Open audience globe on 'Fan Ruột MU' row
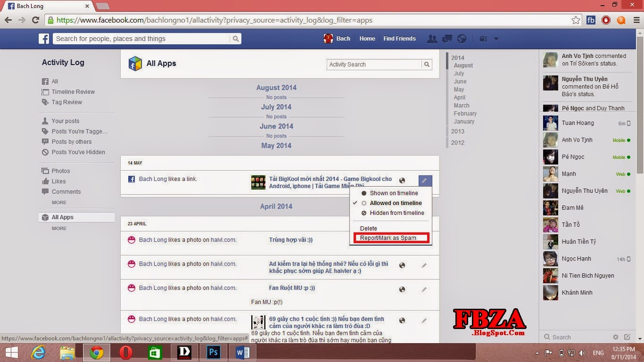This screenshot has height=362, width=644. 402,289
